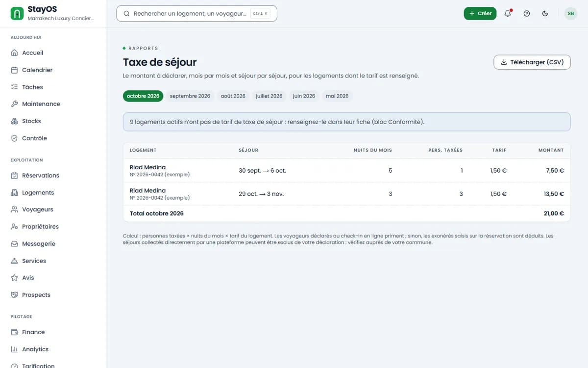Go to Réservations page
The height and width of the screenshot is (368, 588).
coord(41,176)
